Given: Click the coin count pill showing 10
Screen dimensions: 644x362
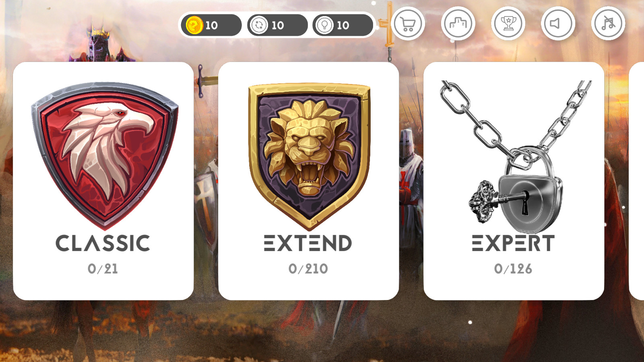Looking at the screenshot, I should pos(211,25).
